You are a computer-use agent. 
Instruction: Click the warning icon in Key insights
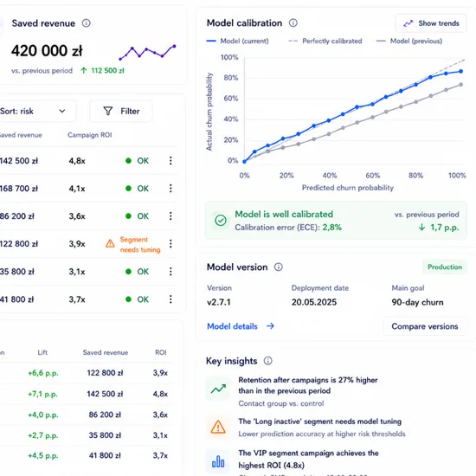tap(218, 427)
